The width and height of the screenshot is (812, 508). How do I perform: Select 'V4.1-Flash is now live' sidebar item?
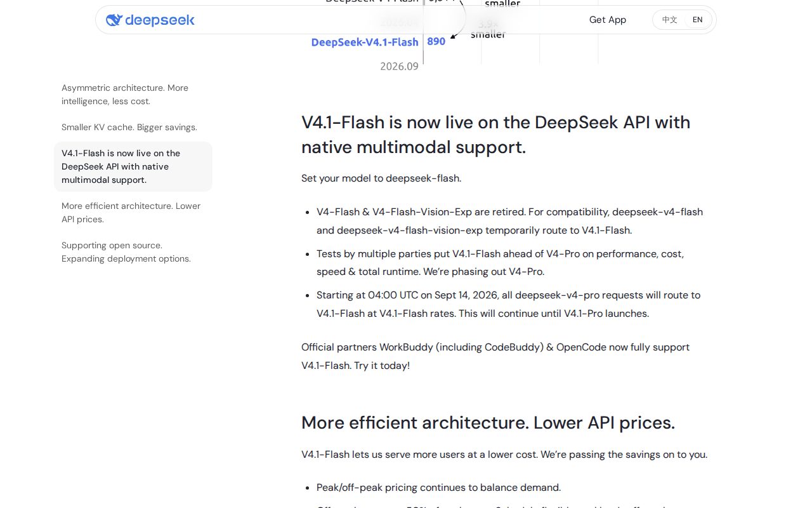(x=133, y=166)
